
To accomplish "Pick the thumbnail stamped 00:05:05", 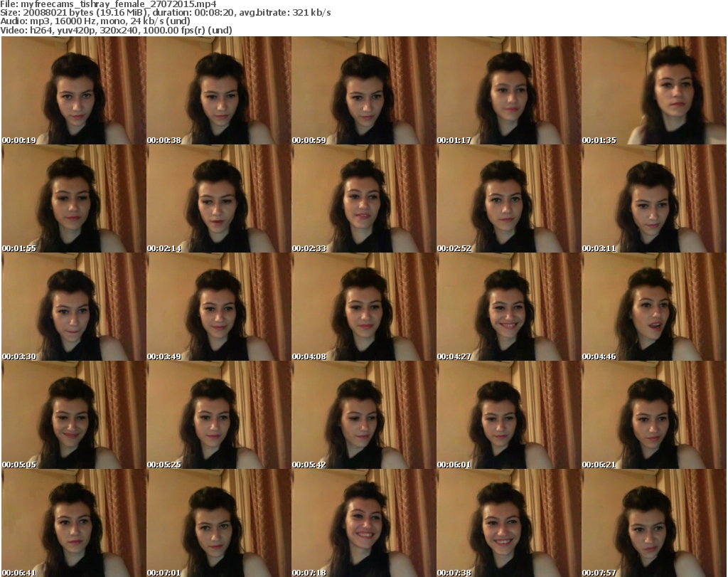I will tap(74, 415).
